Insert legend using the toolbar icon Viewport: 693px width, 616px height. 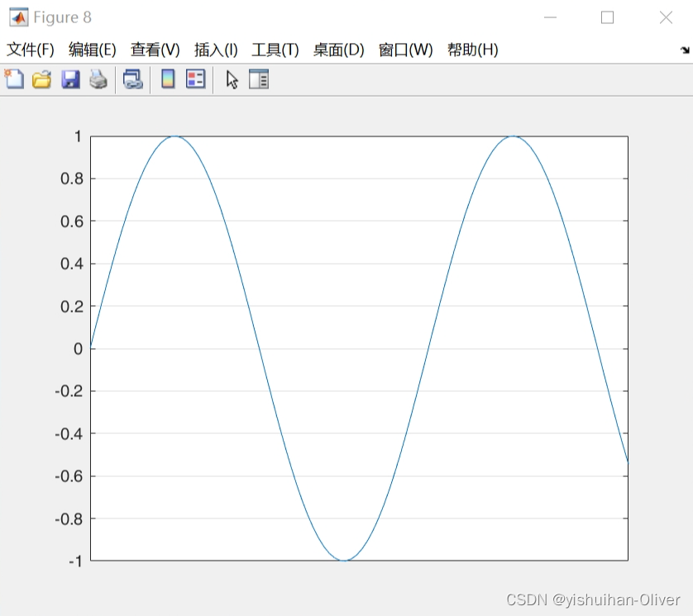(196, 79)
